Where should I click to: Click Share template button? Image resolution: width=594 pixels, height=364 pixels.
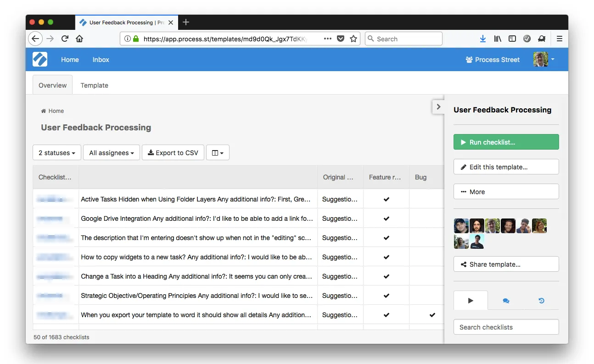click(x=506, y=264)
